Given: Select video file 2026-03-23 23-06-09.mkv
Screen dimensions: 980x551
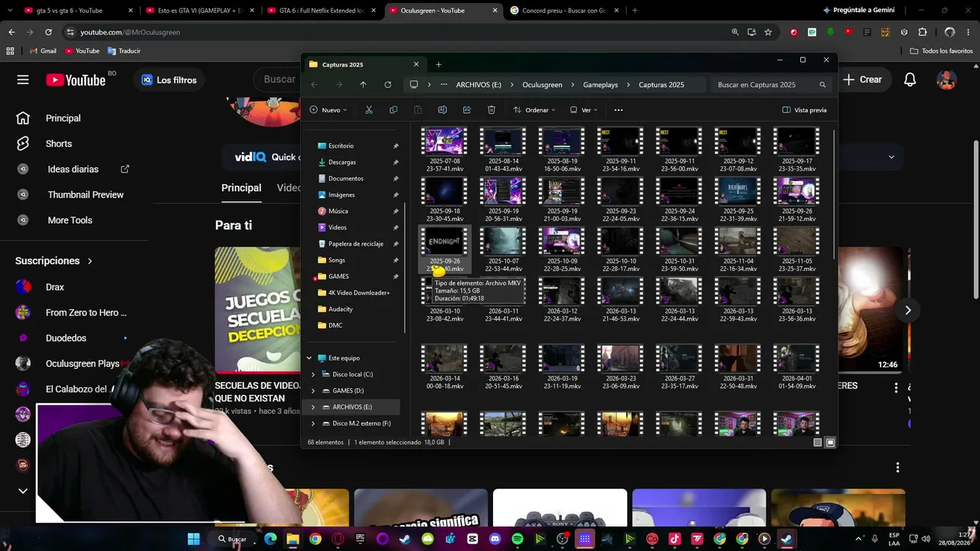Looking at the screenshot, I should (620, 368).
